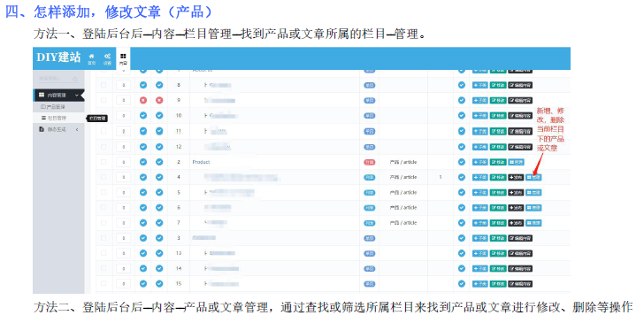Click the type badge on row 8

[369, 85]
